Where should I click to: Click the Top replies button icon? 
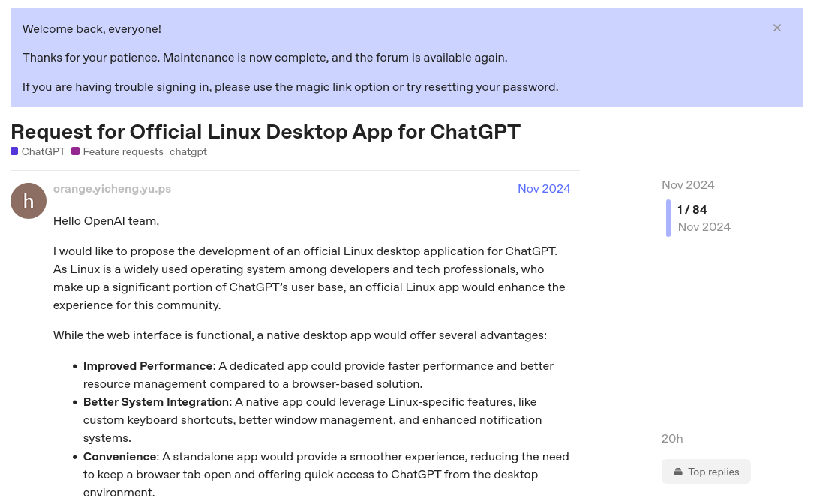point(678,472)
